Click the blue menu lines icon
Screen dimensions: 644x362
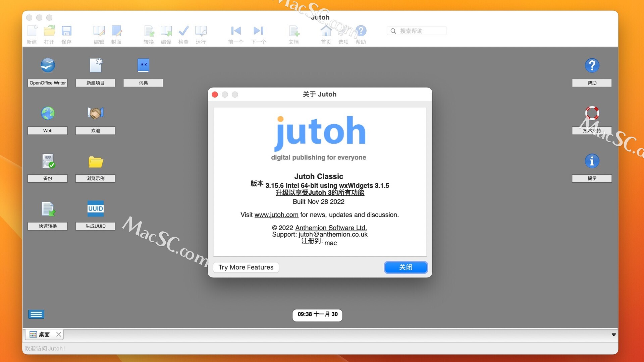pos(36,314)
